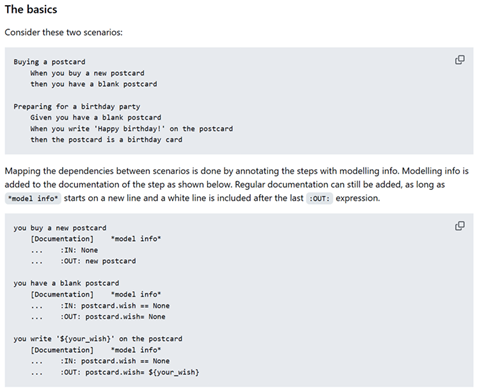The image size is (479, 389).
Task: Click 'Preparing for a birthday party' title line
Action: (x=77, y=107)
